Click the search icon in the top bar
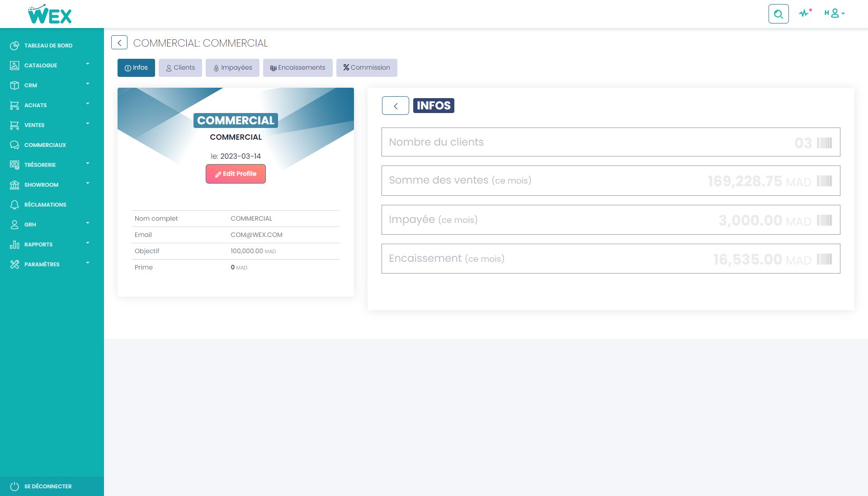Image resolution: width=868 pixels, height=496 pixels. click(x=778, y=14)
